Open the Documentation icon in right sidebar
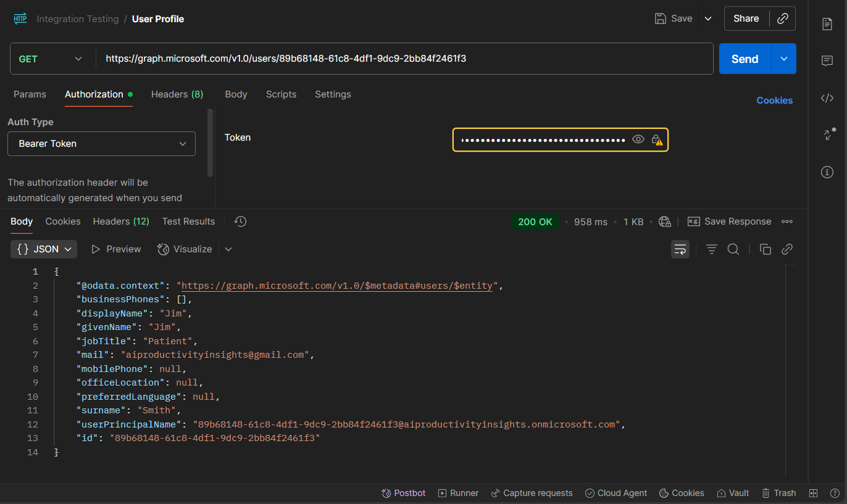 827,24
